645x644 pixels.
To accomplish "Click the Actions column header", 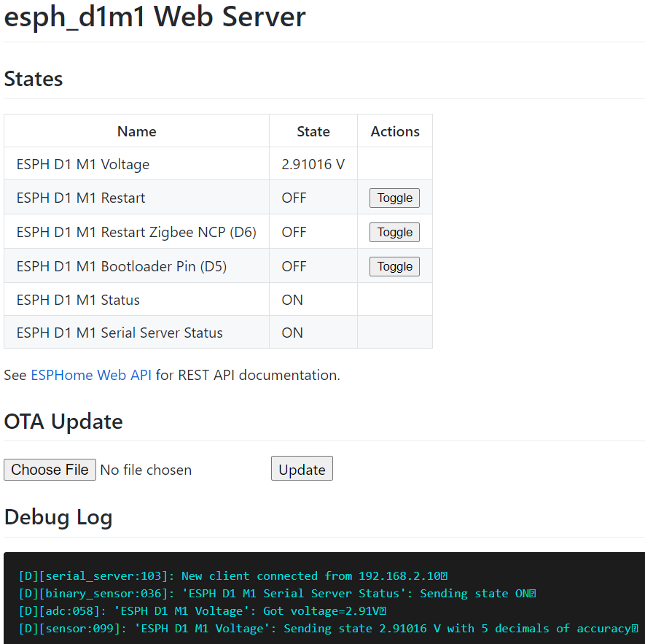I will [394, 131].
